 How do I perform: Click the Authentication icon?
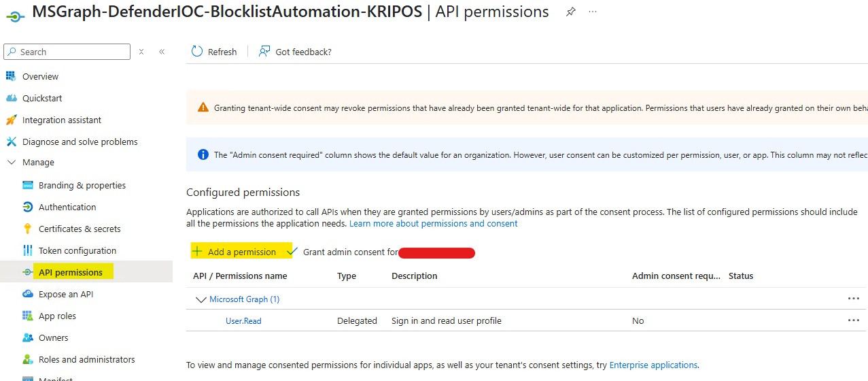28,207
